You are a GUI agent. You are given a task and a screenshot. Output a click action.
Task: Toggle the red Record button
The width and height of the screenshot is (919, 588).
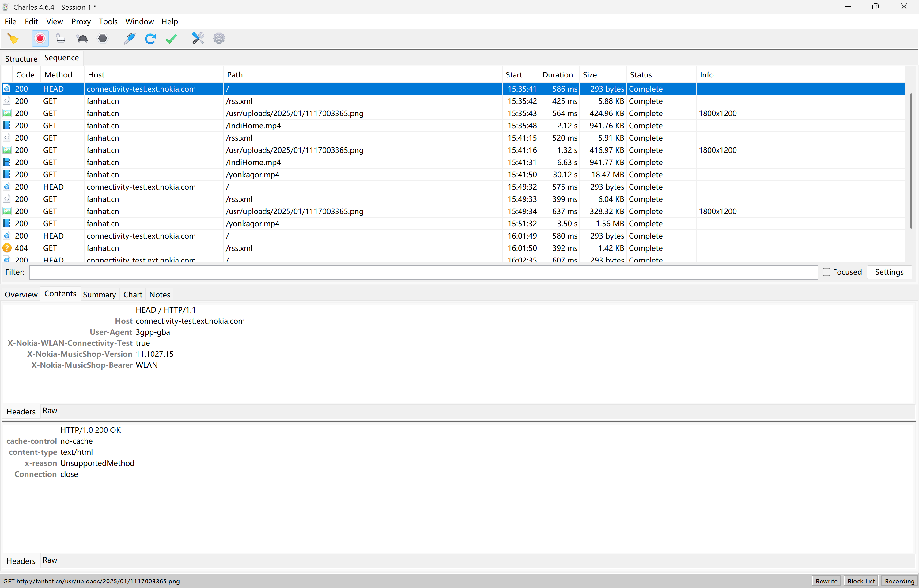pos(40,39)
